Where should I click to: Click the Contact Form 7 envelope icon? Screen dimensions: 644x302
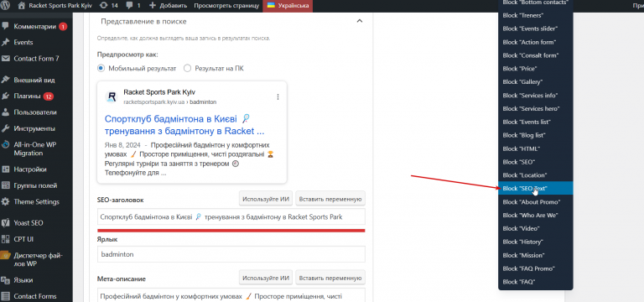coord(6,59)
